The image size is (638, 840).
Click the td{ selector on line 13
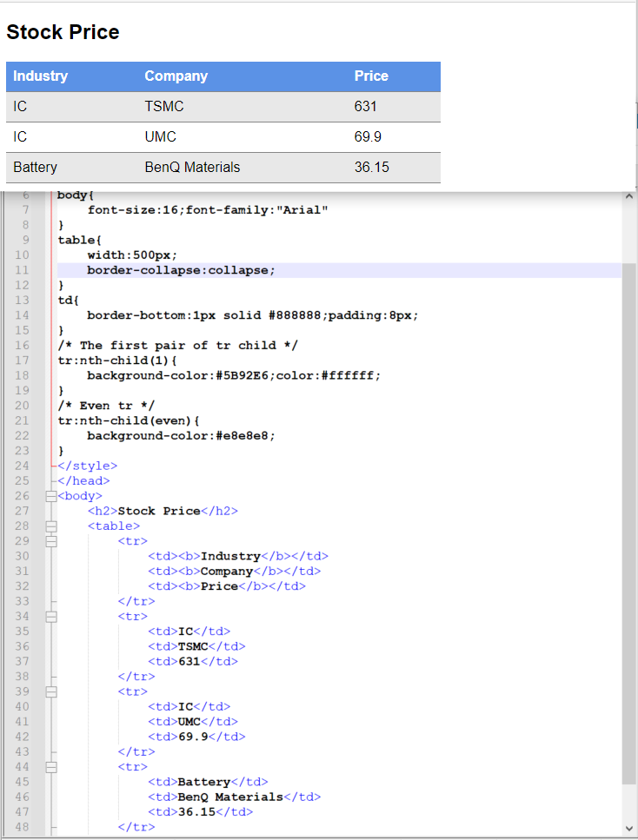69,301
